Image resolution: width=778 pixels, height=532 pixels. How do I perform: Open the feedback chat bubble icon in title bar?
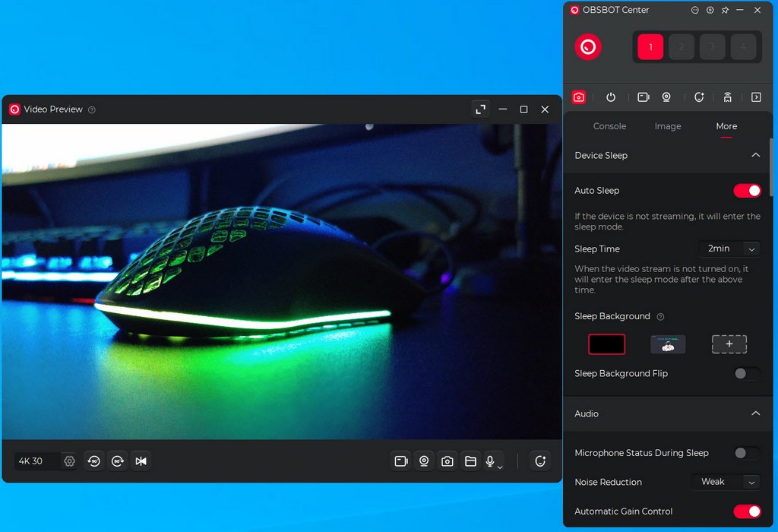[x=694, y=10]
